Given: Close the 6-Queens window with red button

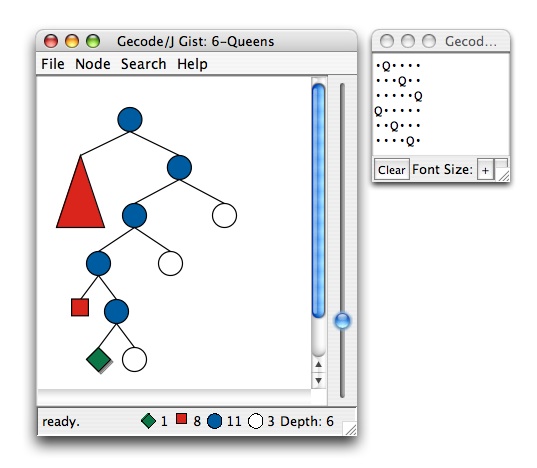Looking at the screenshot, I should coord(51,41).
